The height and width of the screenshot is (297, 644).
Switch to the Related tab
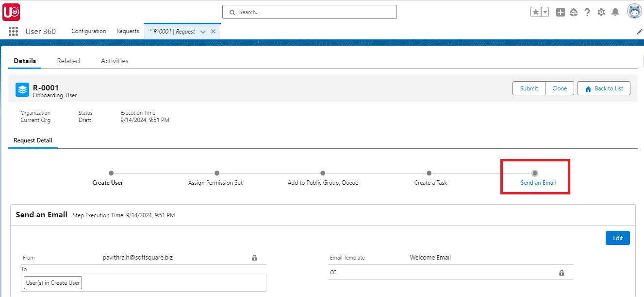68,60
